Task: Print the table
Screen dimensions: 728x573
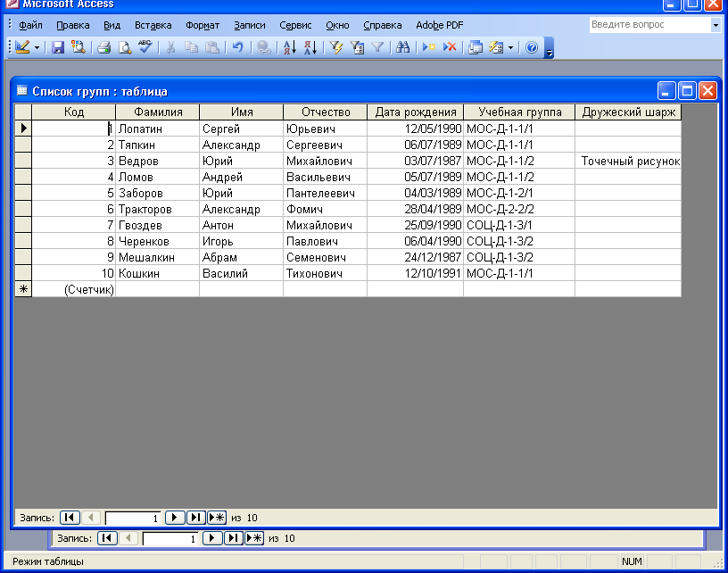Action: [104, 47]
